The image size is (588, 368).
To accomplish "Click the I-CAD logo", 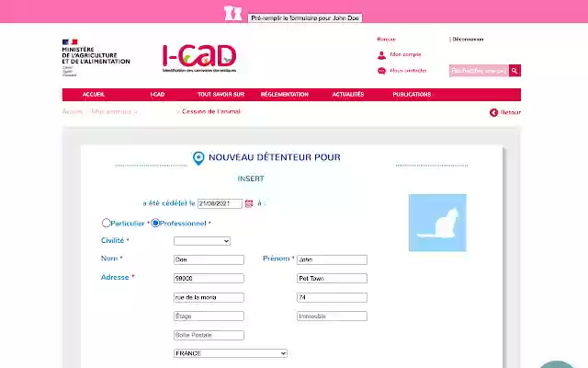I will pyautogui.click(x=199, y=59).
